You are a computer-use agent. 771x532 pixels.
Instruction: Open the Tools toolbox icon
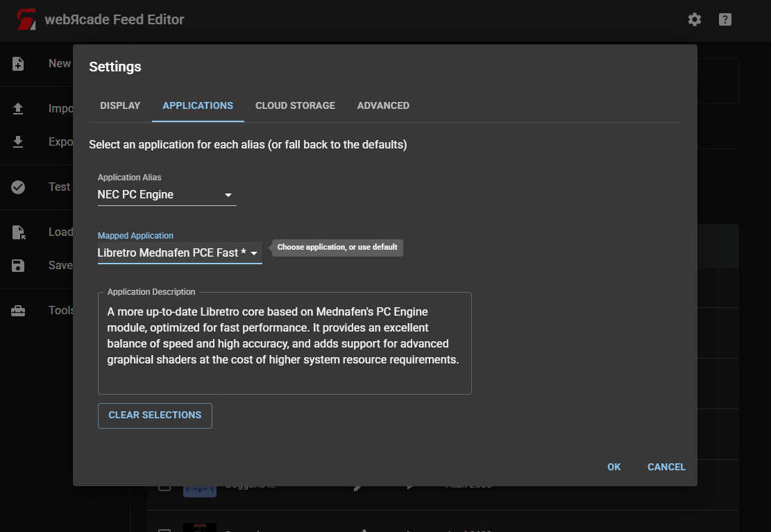19,311
